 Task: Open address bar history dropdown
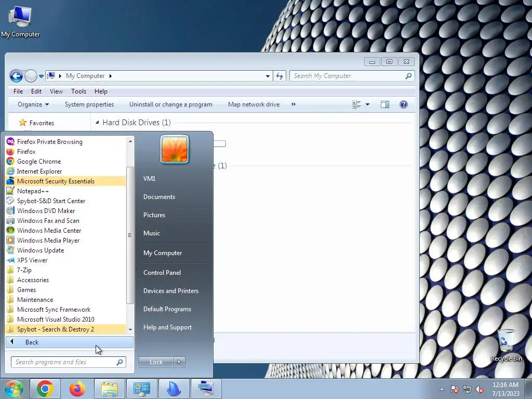point(268,76)
